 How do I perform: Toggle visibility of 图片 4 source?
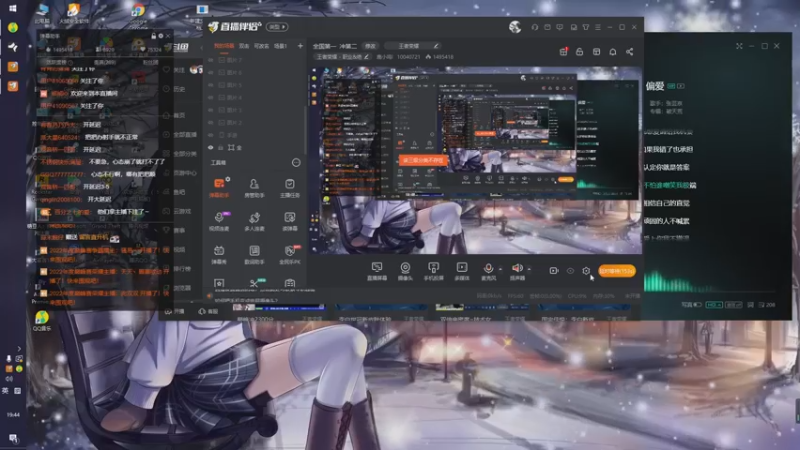coord(210,97)
